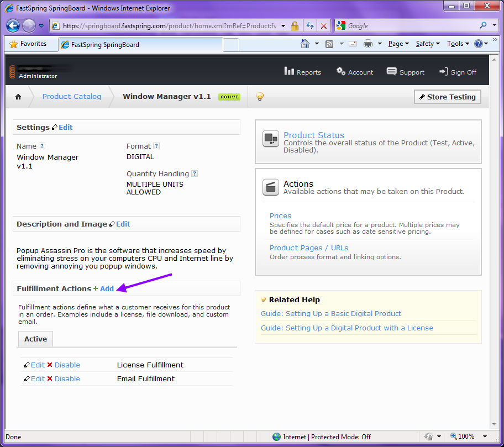Click the 100% zoom level button
The height and width of the screenshot is (447, 504).
tap(462, 437)
